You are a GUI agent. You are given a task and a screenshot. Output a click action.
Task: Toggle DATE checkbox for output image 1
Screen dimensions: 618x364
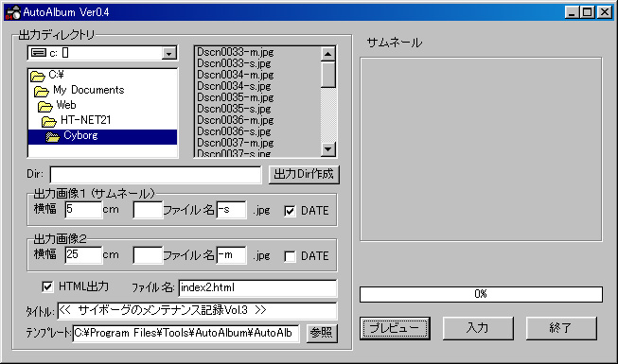290,211
